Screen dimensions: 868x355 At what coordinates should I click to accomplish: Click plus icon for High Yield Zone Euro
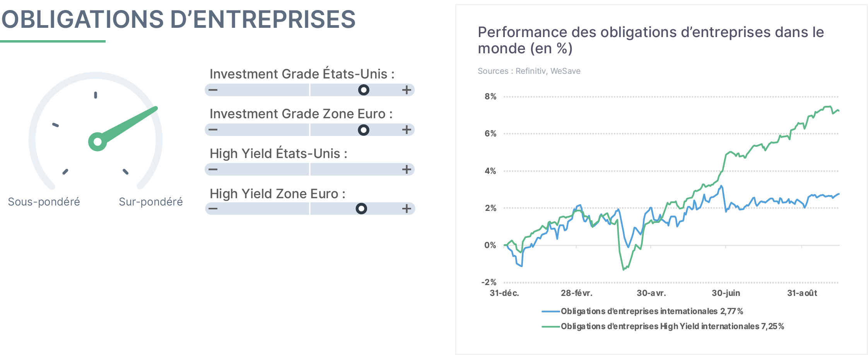coord(407,209)
